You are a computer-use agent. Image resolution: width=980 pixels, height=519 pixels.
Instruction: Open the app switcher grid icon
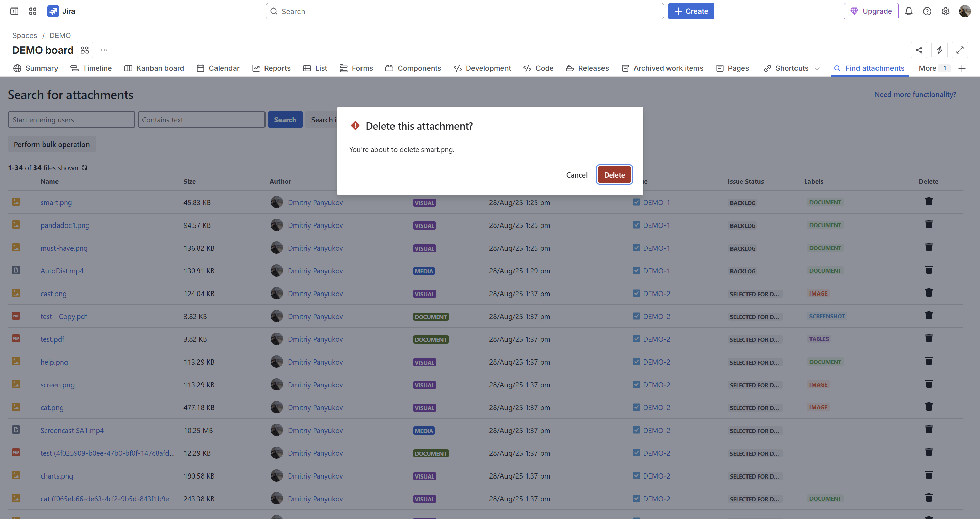pos(33,12)
